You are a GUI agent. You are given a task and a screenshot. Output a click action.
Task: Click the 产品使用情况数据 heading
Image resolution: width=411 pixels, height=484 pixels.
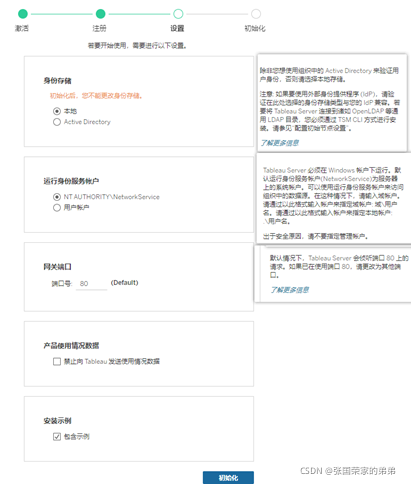tap(71, 346)
